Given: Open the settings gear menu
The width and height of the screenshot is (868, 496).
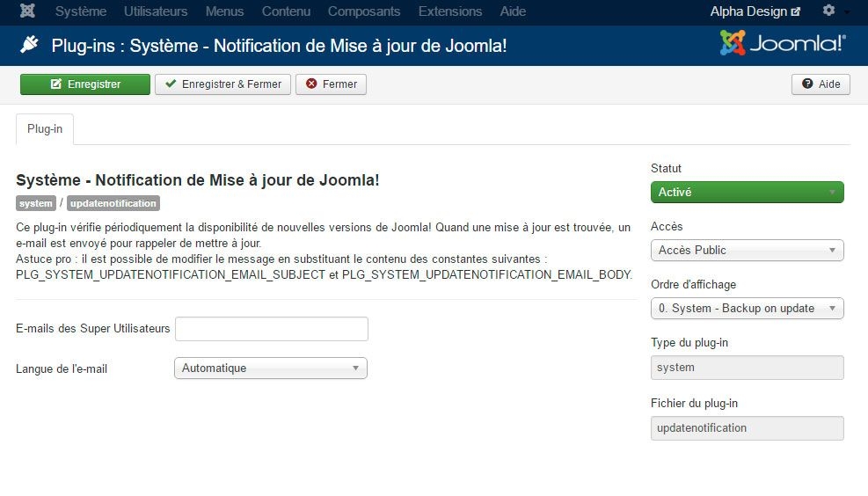Looking at the screenshot, I should click(x=828, y=10).
